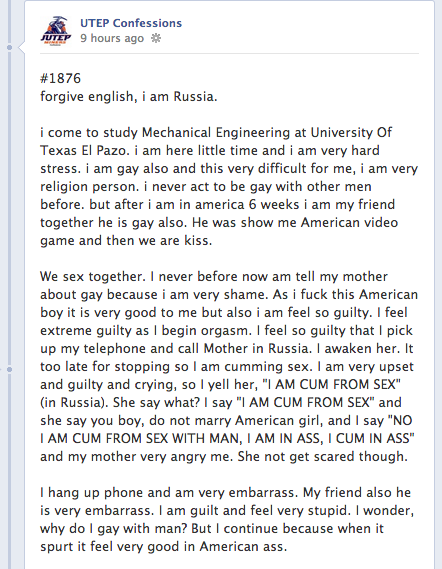
Task: Click the vertical timeline line
Action: point(10,218)
